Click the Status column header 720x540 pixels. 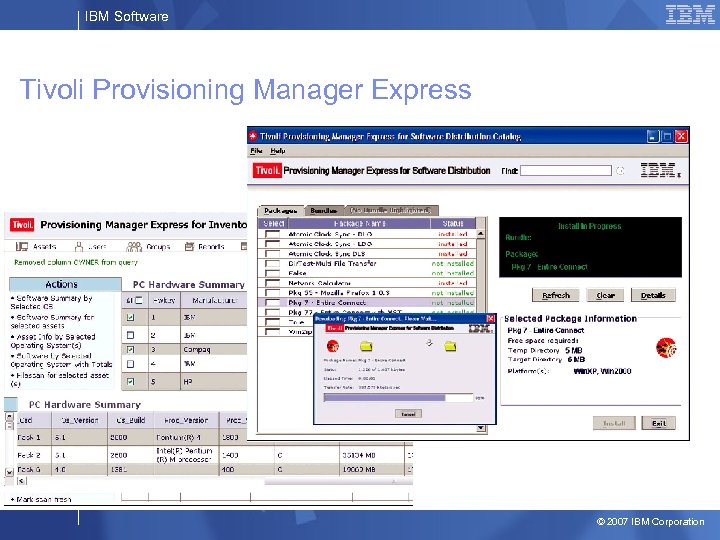(453, 223)
